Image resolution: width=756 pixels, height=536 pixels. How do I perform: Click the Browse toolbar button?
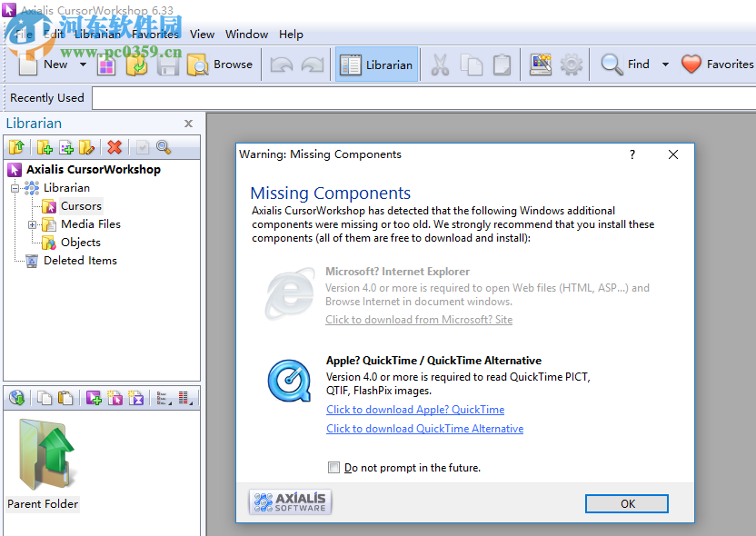(x=220, y=65)
